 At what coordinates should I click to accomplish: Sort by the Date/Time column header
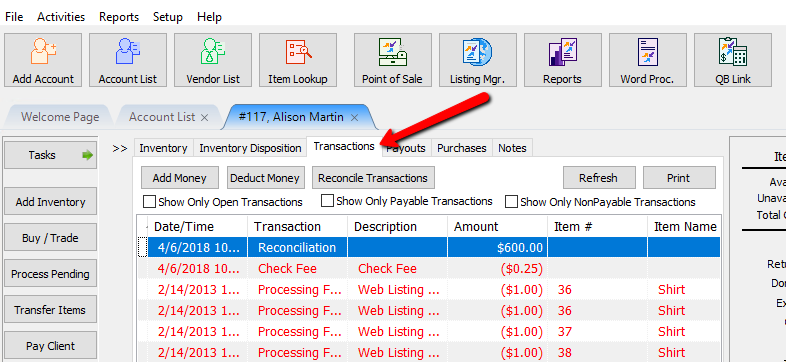[x=198, y=227]
